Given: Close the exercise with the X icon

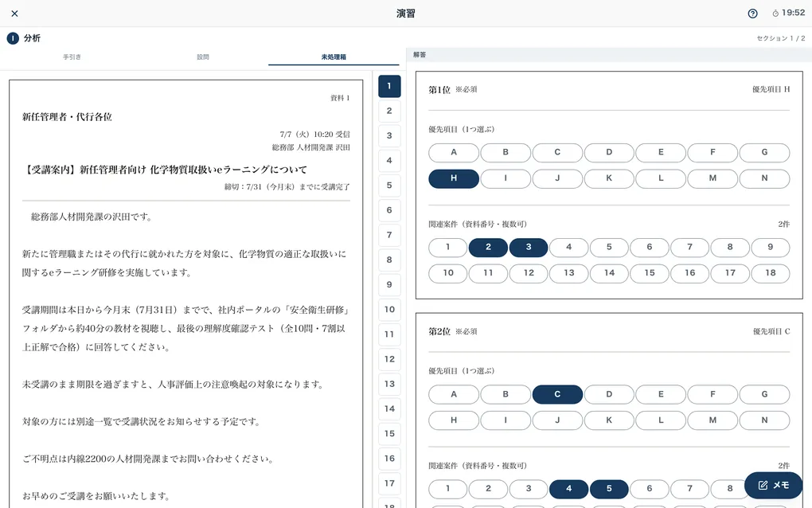Looking at the screenshot, I should point(14,14).
